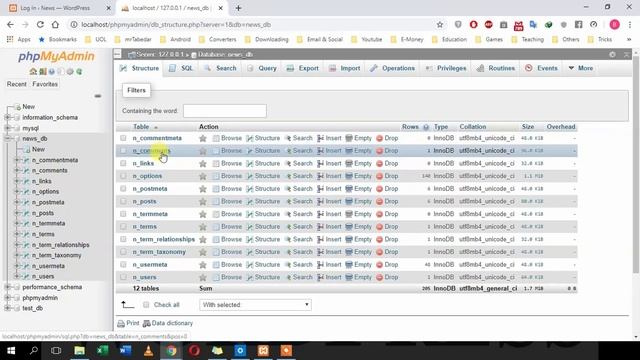Go to the Operations tab
This screenshot has width=640, height=360.
pos(393,68)
